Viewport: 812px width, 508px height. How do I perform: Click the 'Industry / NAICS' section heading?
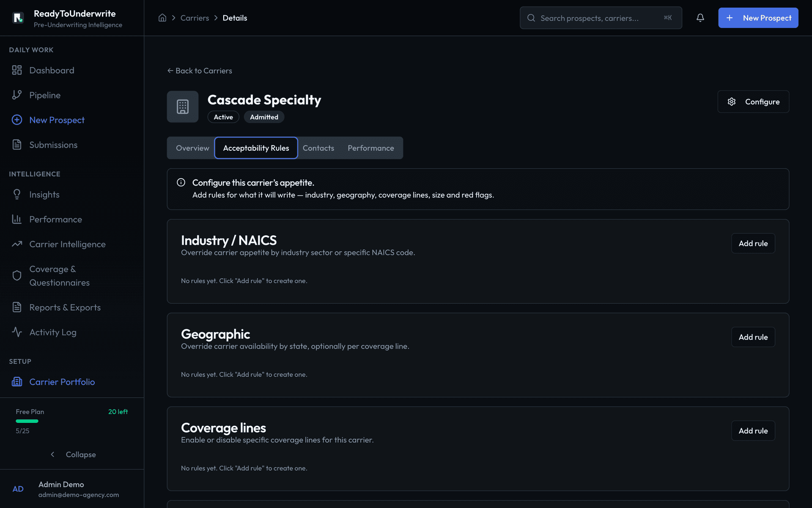pos(229,240)
